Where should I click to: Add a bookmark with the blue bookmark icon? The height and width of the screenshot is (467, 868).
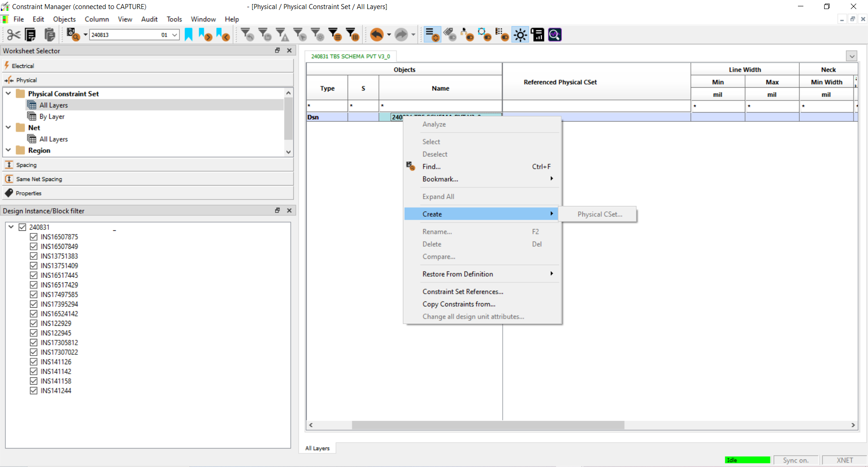[x=189, y=35]
